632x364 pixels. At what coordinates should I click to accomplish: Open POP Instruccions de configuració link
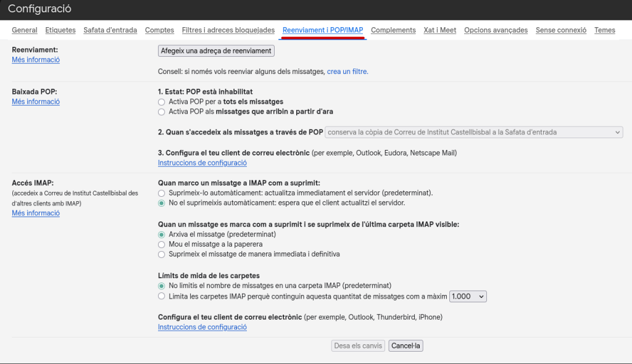click(202, 163)
